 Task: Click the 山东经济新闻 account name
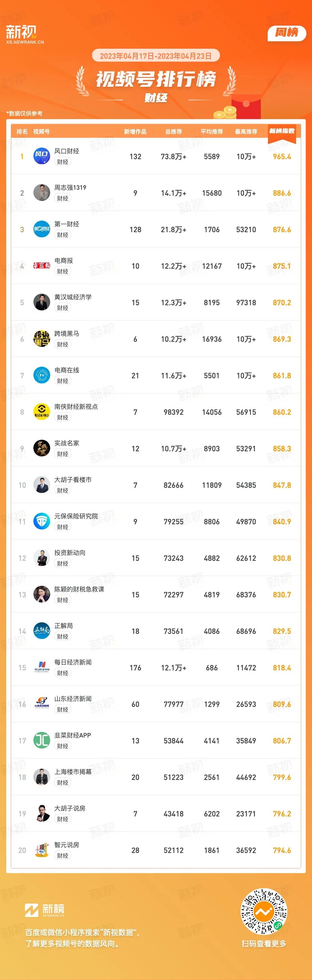tap(73, 699)
